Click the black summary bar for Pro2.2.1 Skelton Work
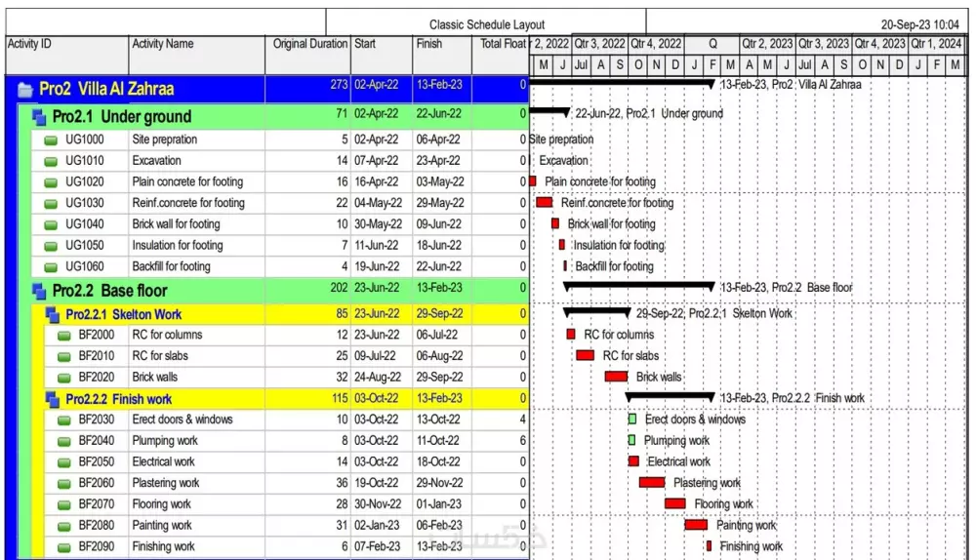The height and width of the screenshot is (560, 976). pos(597,311)
